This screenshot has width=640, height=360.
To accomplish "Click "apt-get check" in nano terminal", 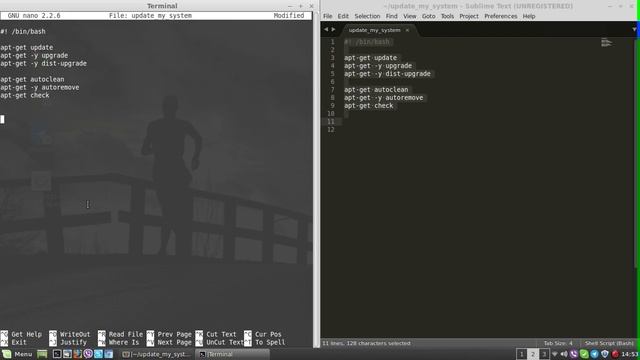I will tap(25, 95).
